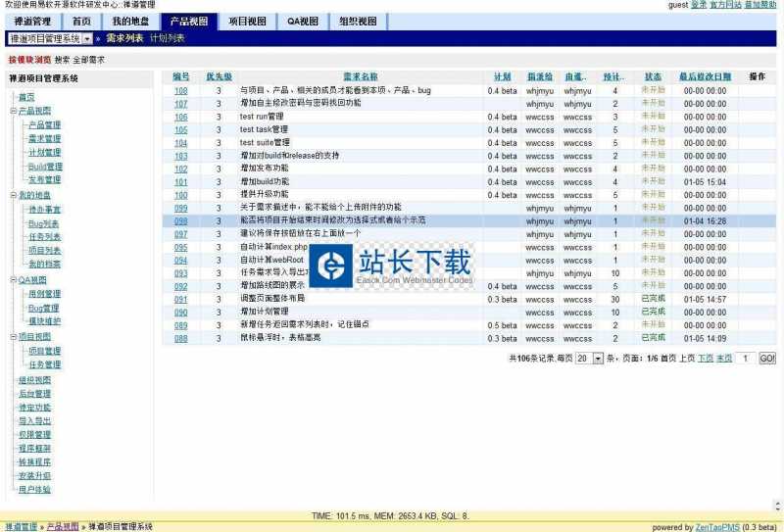
Task: Open the 禅道项目管理系统 product dropdown
Action: pos(87,39)
